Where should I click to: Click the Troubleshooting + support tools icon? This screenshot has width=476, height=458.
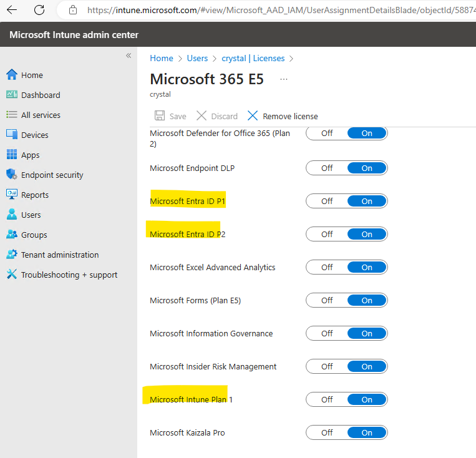pos(12,275)
